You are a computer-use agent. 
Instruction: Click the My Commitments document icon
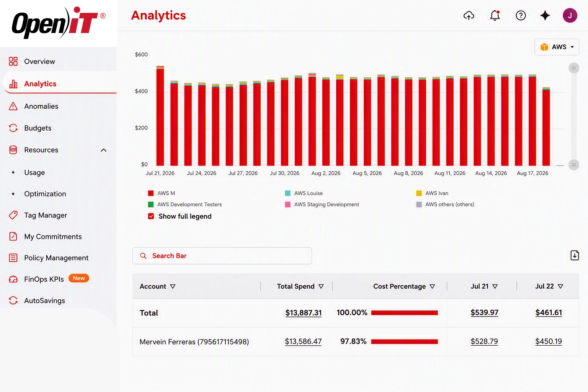[x=13, y=236]
